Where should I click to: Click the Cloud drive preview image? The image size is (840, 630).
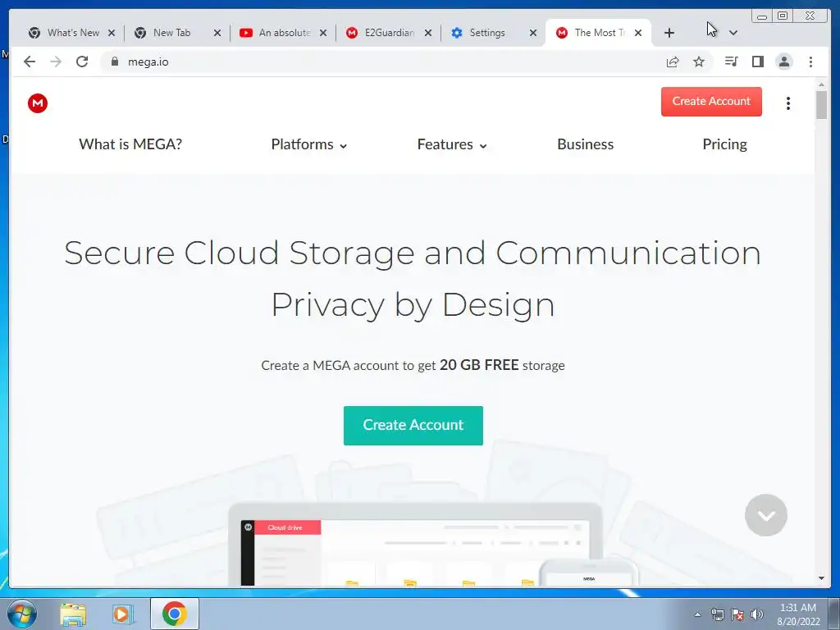tap(415, 544)
